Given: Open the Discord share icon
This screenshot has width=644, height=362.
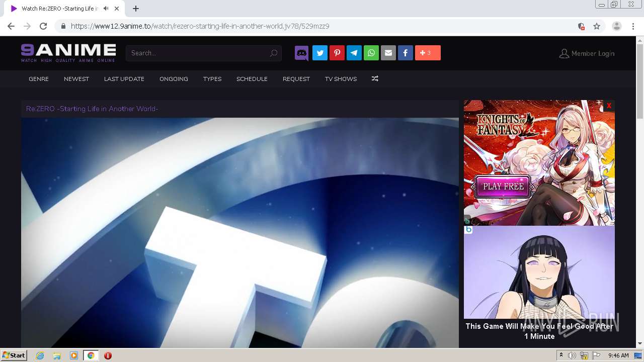Looking at the screenshot, I should click(301, 53).
